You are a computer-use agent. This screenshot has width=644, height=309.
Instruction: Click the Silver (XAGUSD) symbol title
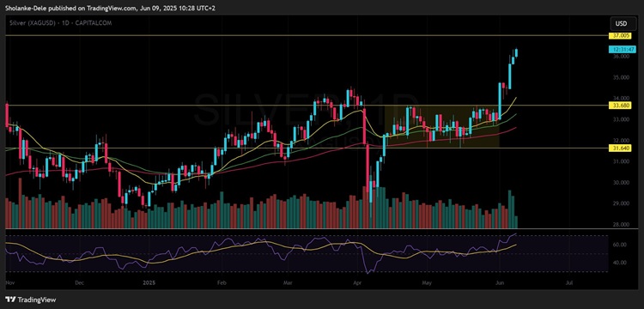[27, 23]
